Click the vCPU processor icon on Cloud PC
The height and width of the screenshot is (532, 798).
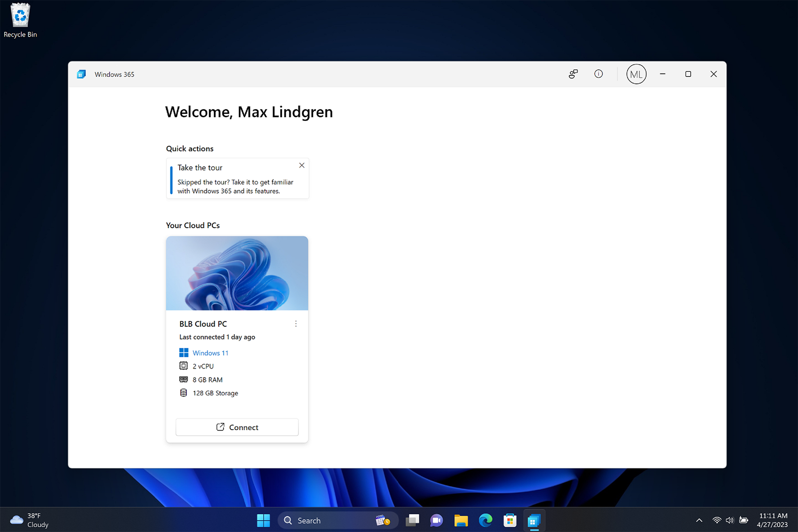[x=182, y=366]
